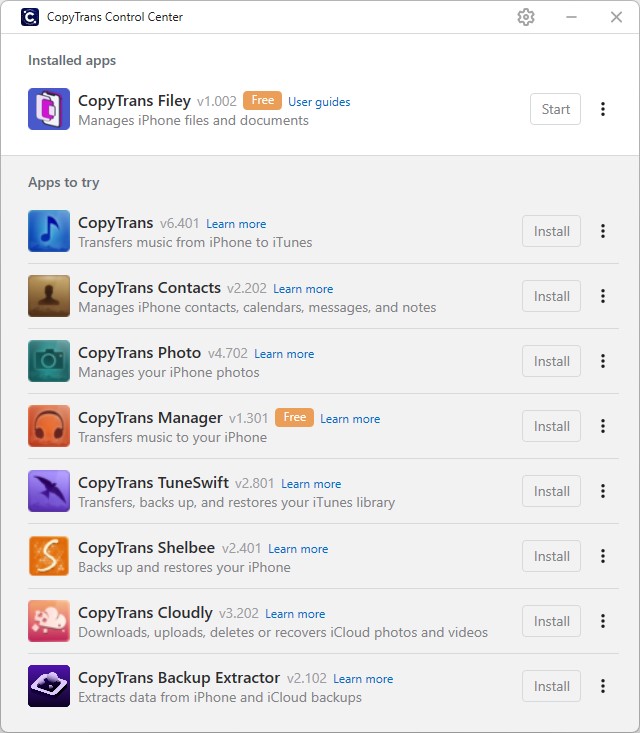Image resolution: width=640 pixels, height=733 pixels.
Task: Install CopyTrans TuneSwift
Action: pyautogui.click(x=552, y=491)
